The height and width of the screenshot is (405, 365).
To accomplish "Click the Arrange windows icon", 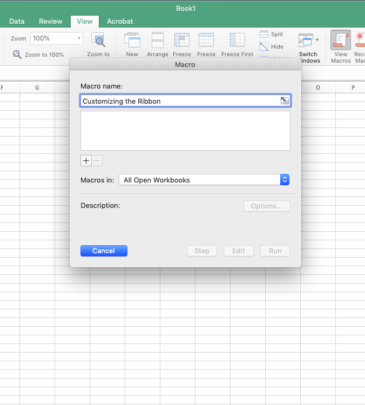I will click(157, 40).
